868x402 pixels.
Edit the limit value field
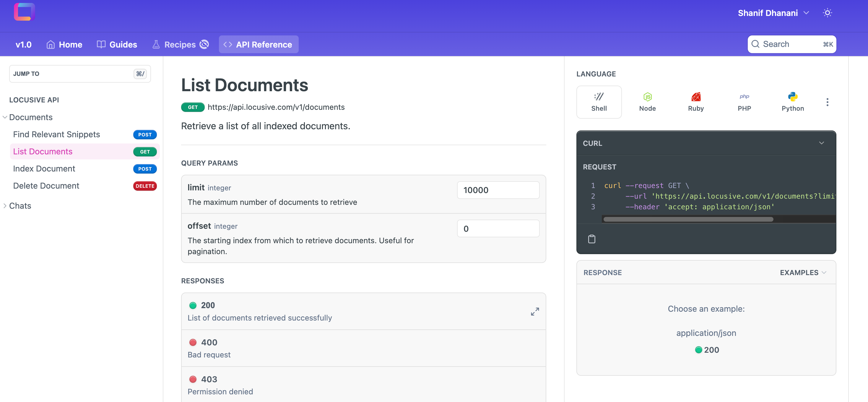point(498,190)
